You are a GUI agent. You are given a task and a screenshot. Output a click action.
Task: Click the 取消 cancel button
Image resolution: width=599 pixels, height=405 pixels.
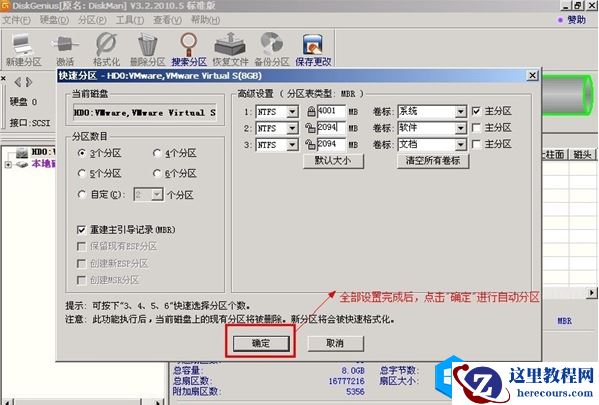click(335, 343)
